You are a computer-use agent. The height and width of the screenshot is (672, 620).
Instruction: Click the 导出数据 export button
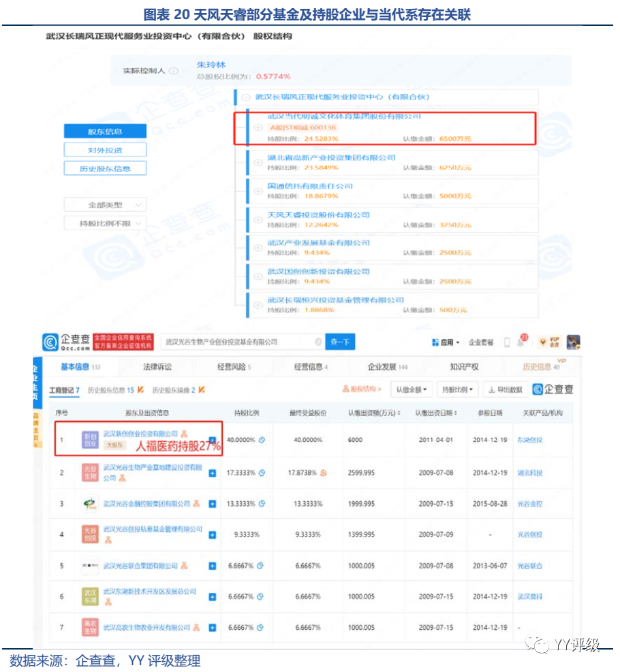(x=506, y=389)
